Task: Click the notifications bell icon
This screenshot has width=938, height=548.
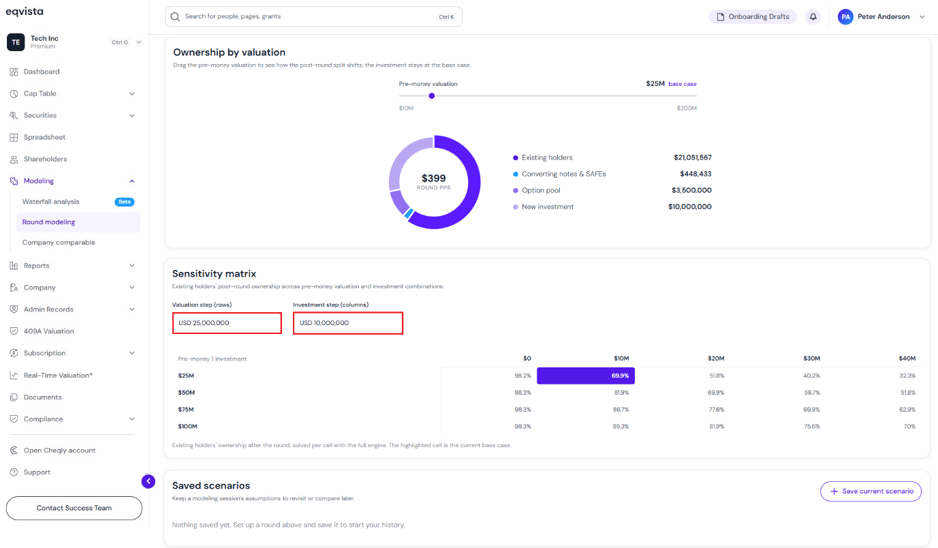Action: (813, 17)
